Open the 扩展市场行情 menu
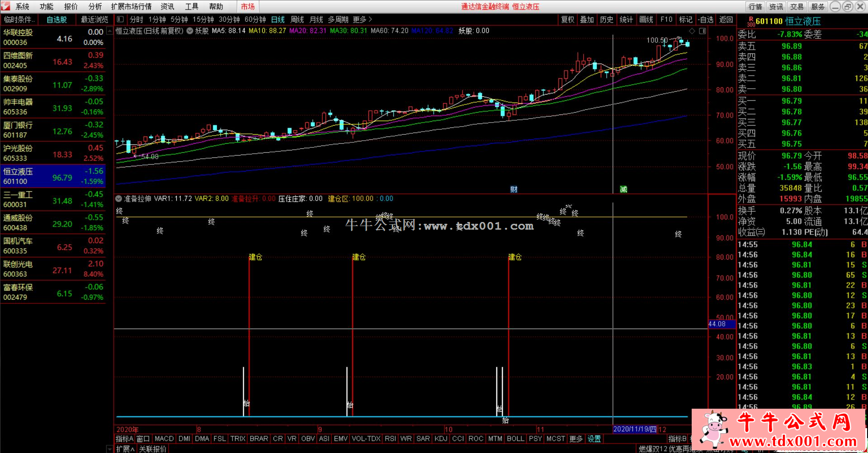Image resolution: width=868 pixels, height=453 pixels. (131, 6)
